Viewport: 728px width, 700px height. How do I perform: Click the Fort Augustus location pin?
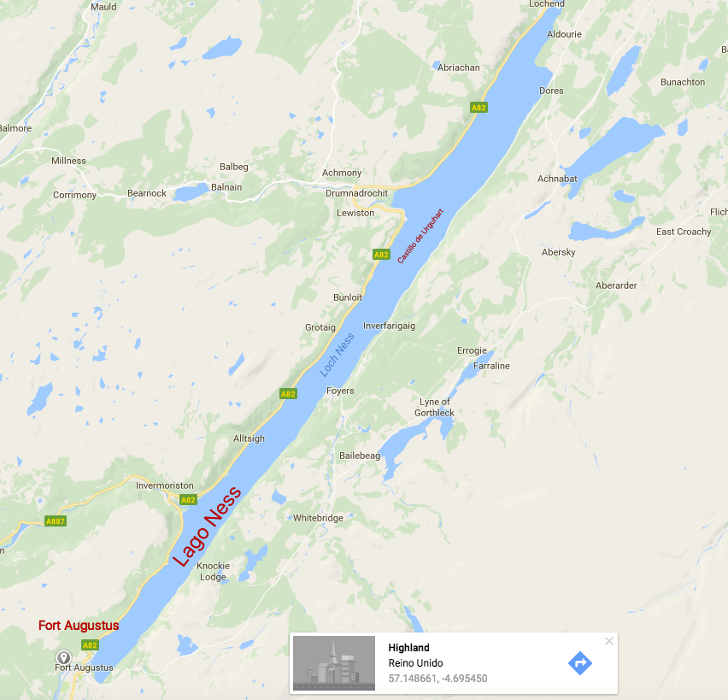tap(63, 657)
